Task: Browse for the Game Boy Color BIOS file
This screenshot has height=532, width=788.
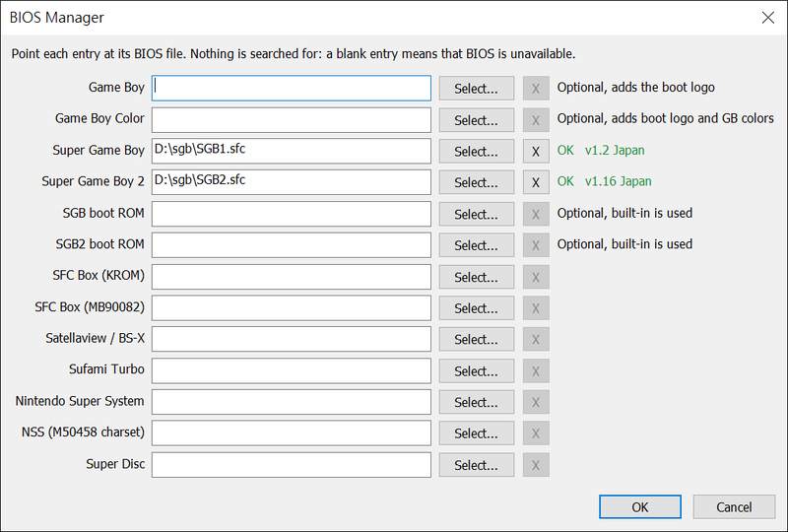Action: (477, 120)
